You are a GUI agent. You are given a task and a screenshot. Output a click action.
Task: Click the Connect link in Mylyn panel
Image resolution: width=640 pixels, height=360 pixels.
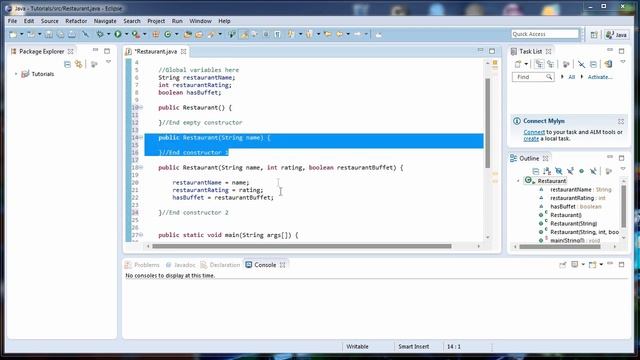[x=534, y=132]
